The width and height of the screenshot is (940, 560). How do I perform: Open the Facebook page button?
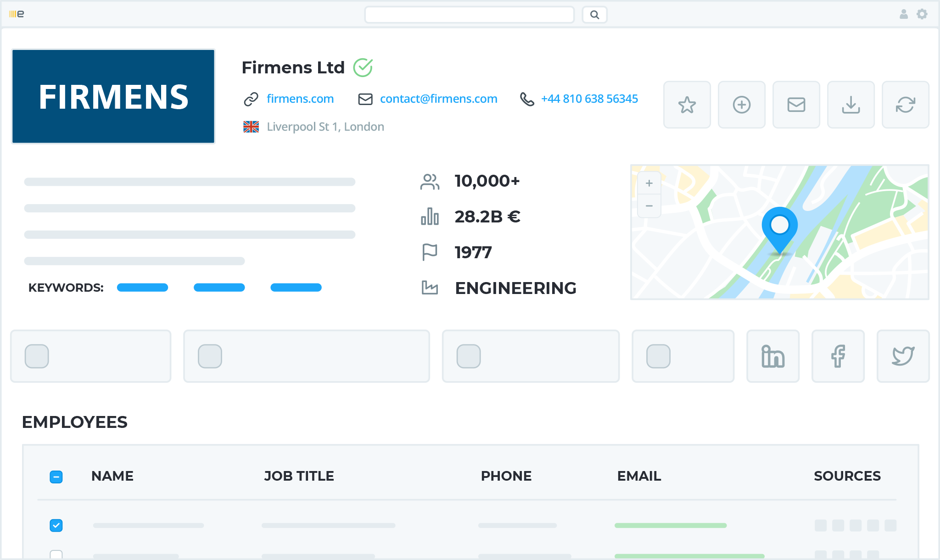pyautogui.click(x=838, y=356)
